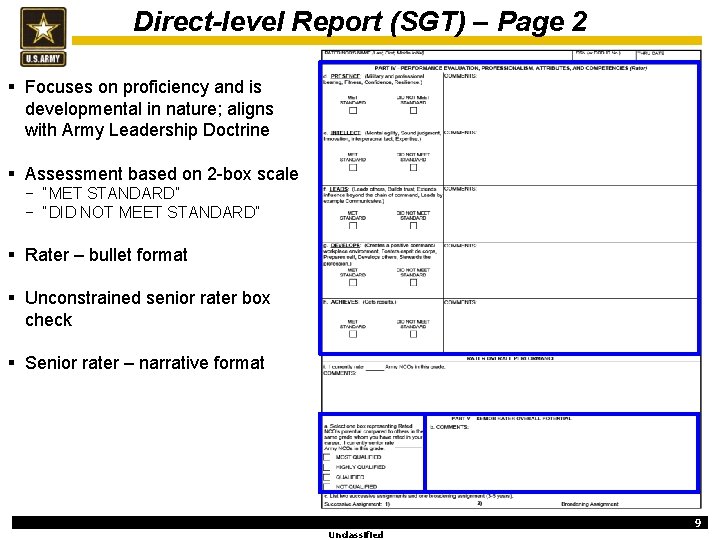Select bullet 'Focuses on proficiency and is developmental'
This screenshot has height=540, width=720.
[x=149, y=108]
